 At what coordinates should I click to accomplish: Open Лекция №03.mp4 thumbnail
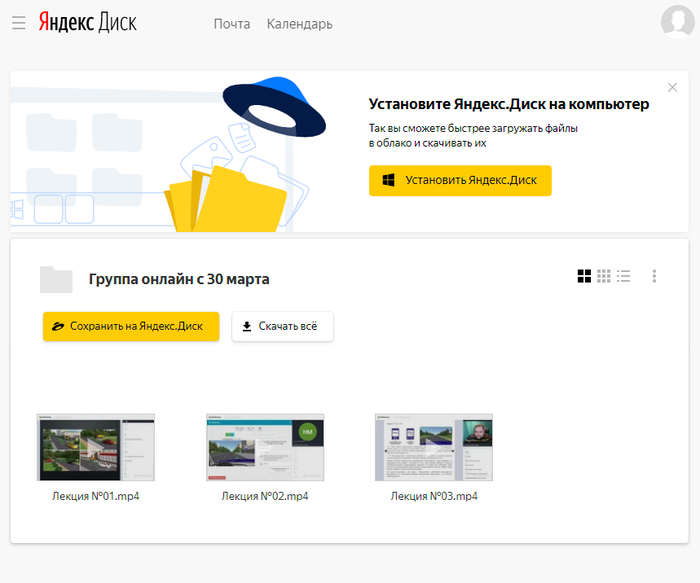pos(433,448)
